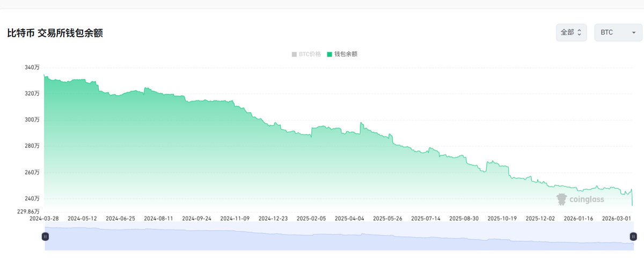Viewport: 644px width, 265px height.
Task: Click the 300万 axis label
Action: (x=32, y=119)
